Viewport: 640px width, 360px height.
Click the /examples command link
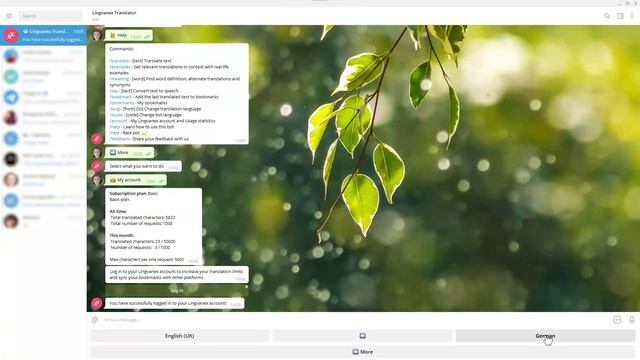point(120,67)
